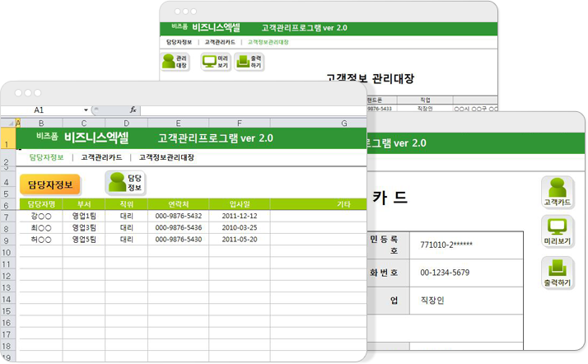Select phone number 000-9876-5432
This screenshot has height=364, width=588.
178,217
